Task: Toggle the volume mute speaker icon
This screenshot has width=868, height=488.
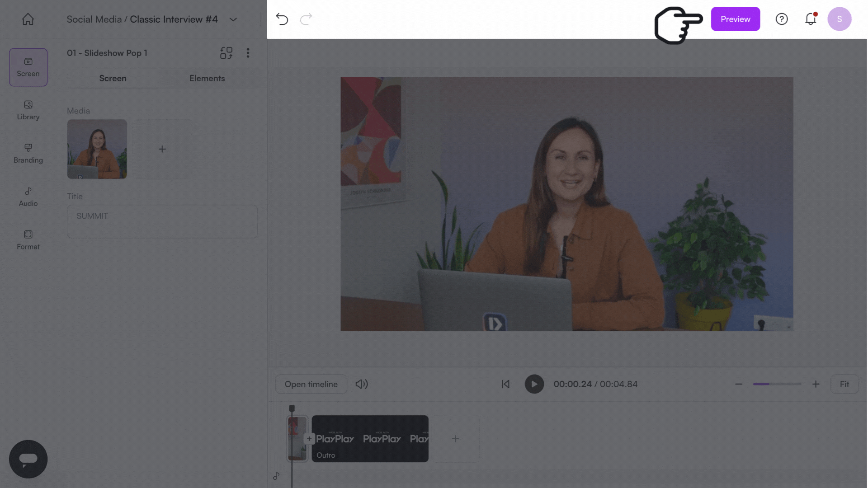Action: click(362, 384)
